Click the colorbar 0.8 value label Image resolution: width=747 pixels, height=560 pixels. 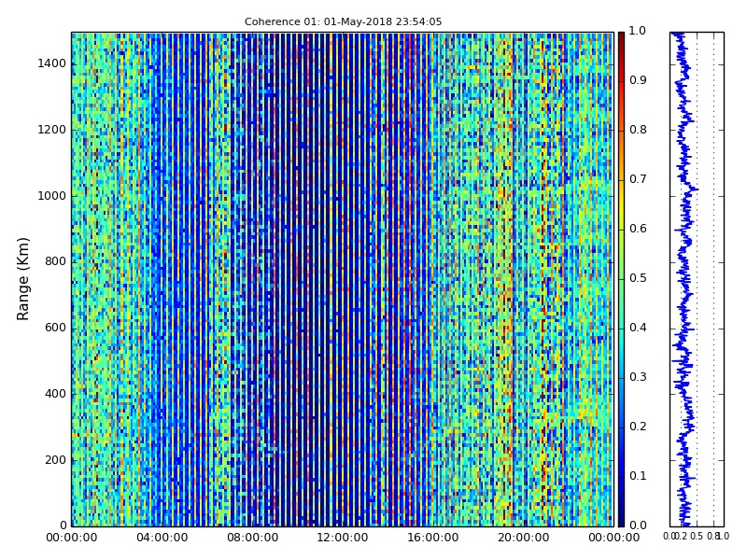click(638, 130)
